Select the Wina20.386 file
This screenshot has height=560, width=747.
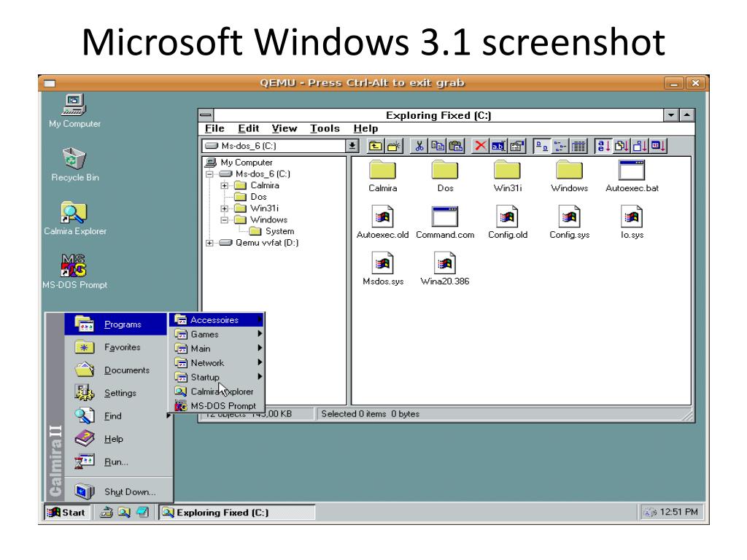tap(445, 268)
